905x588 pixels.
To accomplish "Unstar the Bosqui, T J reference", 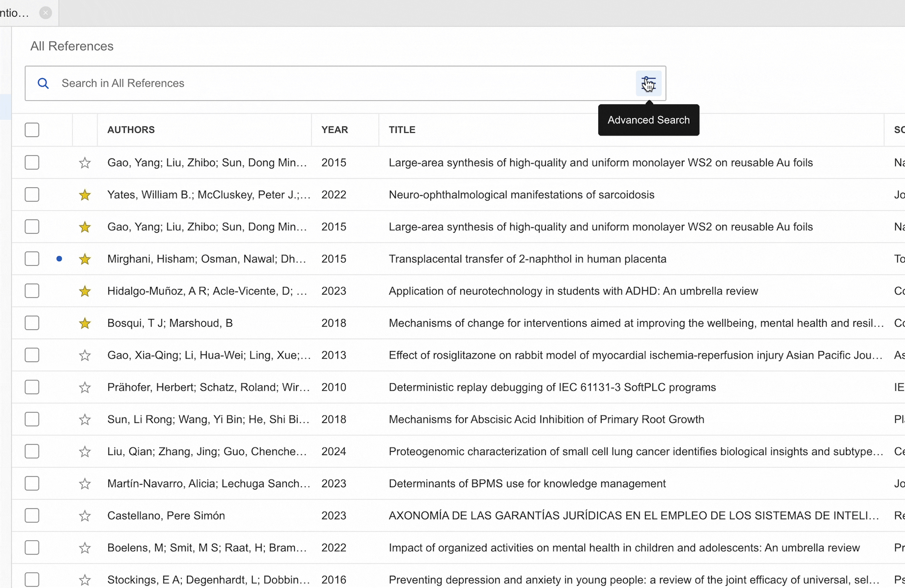I will (x=85, y=323).
